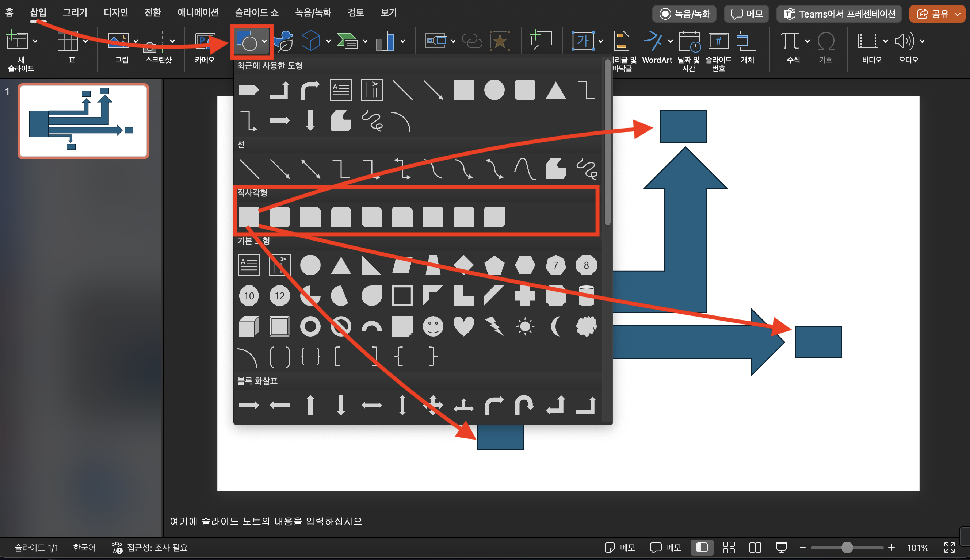
Task: Click the Chart icon
Action: point(385,41)
